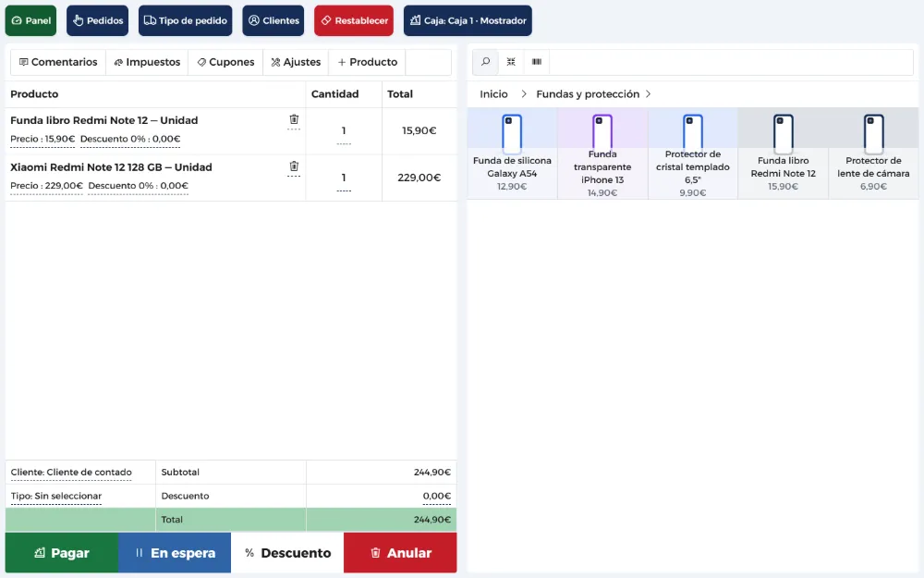924x578 pixels.
Task: Toggle the fullscreen grid icon
Action: coord(511,62)
